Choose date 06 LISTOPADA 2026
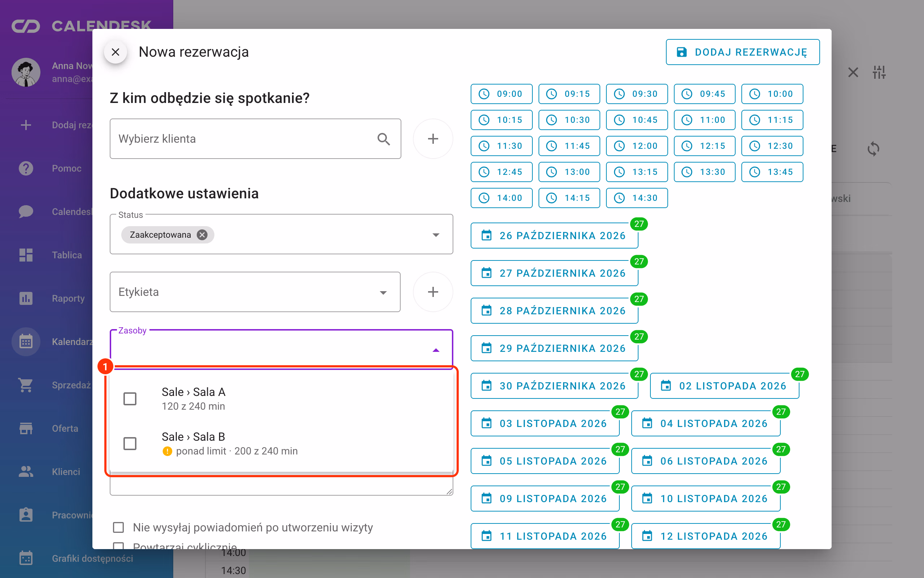924x578 pixels. click(706, 461)
